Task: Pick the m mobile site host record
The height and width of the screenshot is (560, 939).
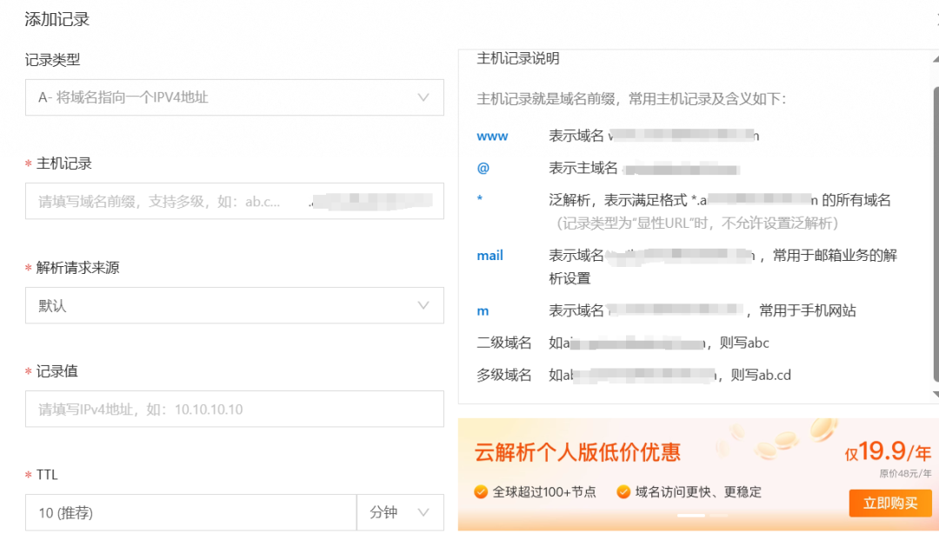Action: click(x=483, y=310)
